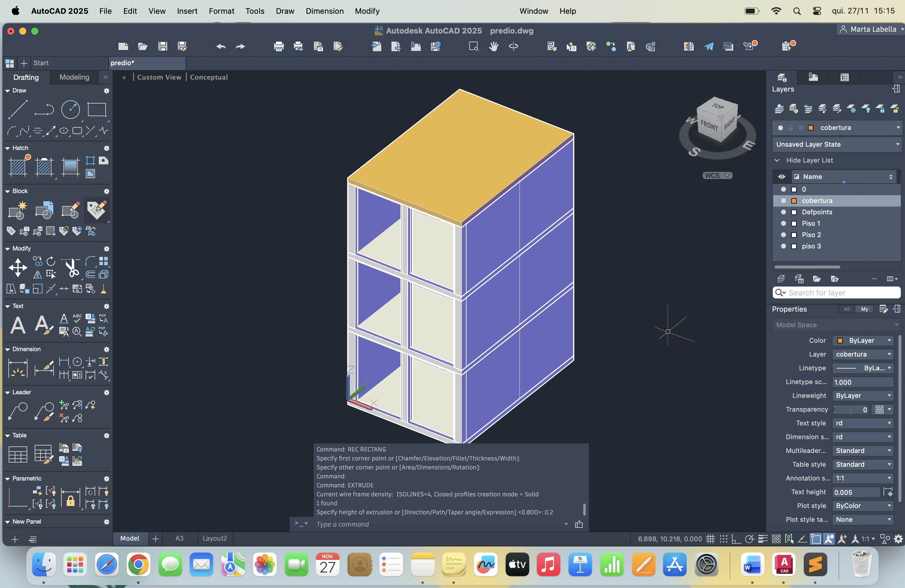The image size is (905, 588).
Task: Click the Conceptual visual style label
Action: (208, 77)
